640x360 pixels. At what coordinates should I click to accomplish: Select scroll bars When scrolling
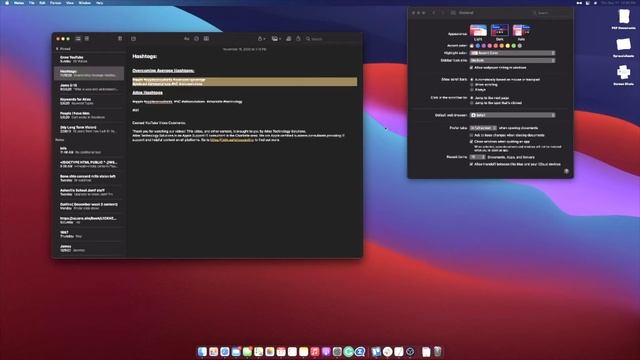[x=472, y=84]
